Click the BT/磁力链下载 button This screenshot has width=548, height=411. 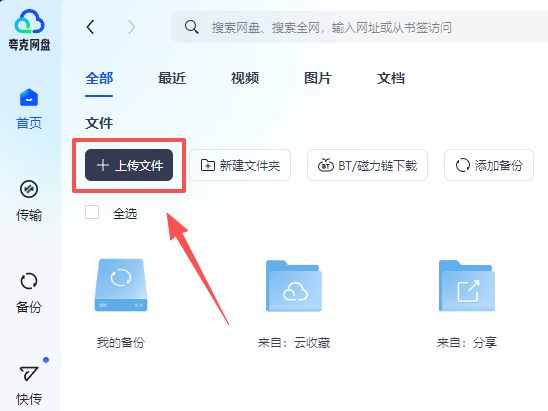pyautogui.click(x=367, y=165)
